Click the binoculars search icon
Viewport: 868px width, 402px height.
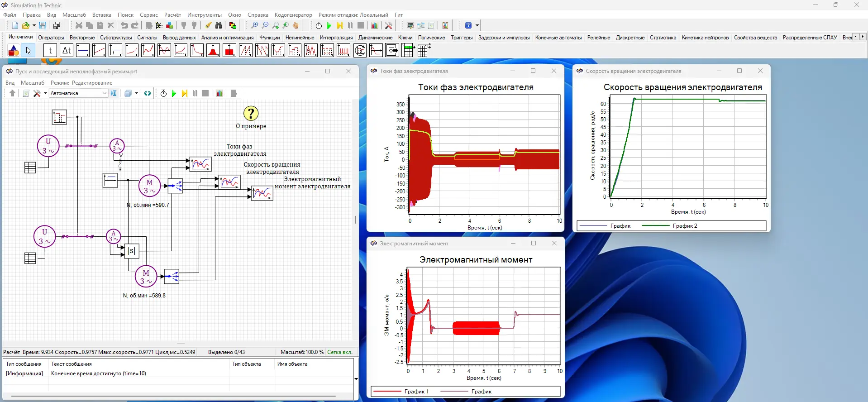219,25
